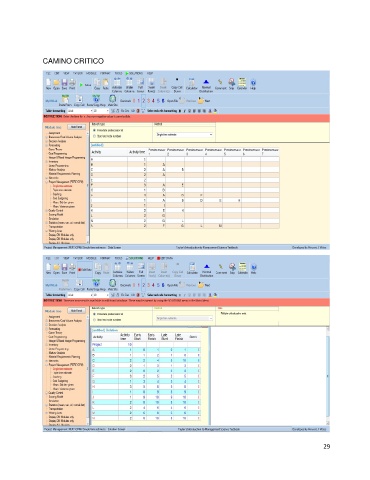Click Full Screen icon in data-entry window
The width and height of the screenshot is (370, 480).
point(141,86)
